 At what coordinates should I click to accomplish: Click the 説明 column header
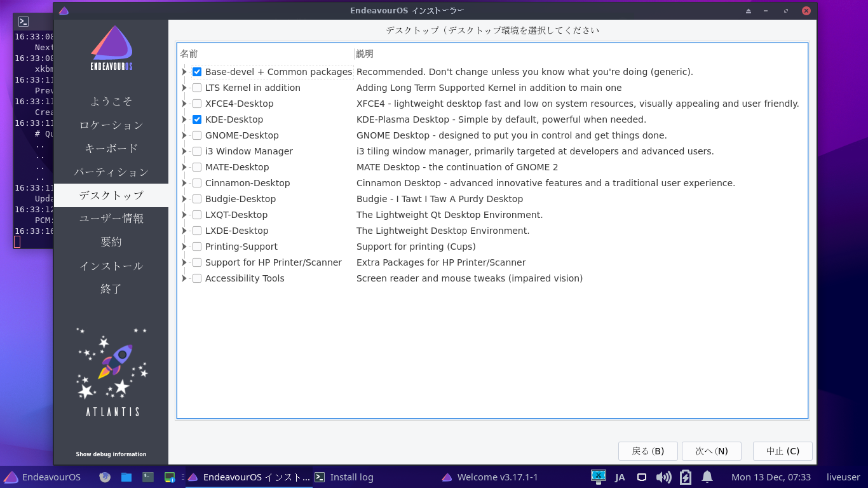tap(581, 54)
